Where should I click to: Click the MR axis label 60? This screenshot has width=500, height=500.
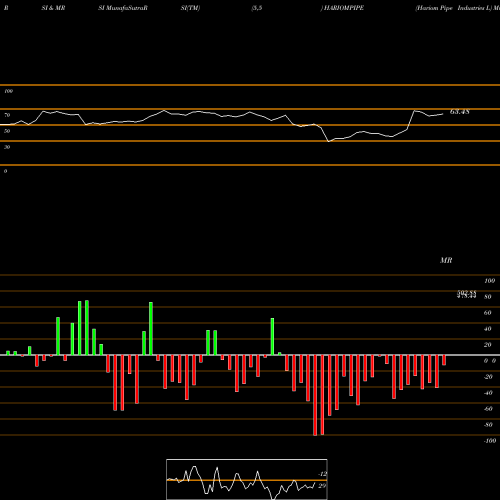(x=488, y=313)
